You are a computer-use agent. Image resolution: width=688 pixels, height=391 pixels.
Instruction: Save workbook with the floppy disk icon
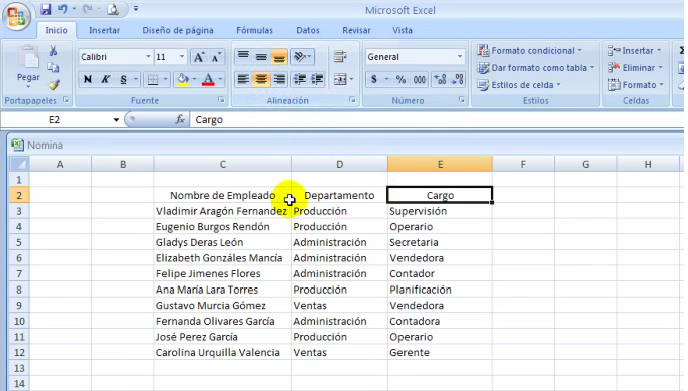pyautogui.click(x=46, y=9)
